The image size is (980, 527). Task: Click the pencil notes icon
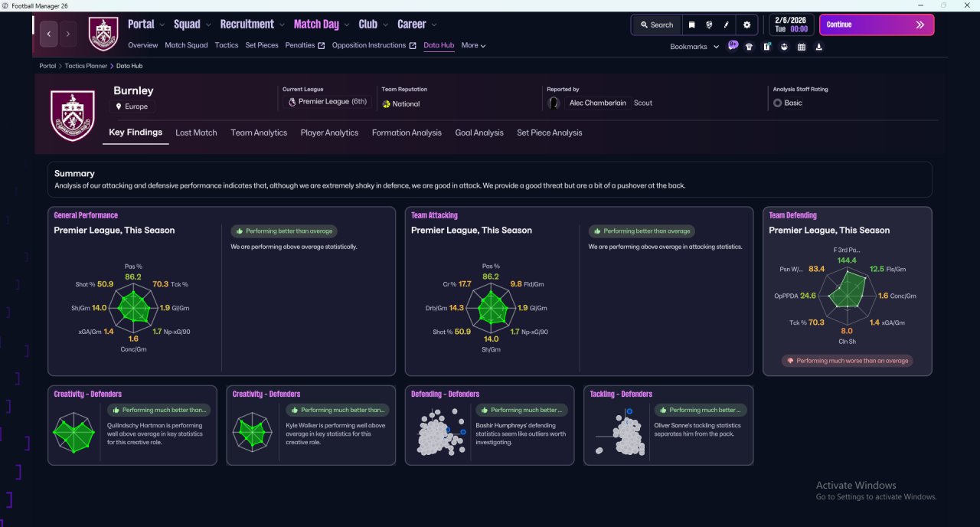pyautogui.click(x=727, y=25)
